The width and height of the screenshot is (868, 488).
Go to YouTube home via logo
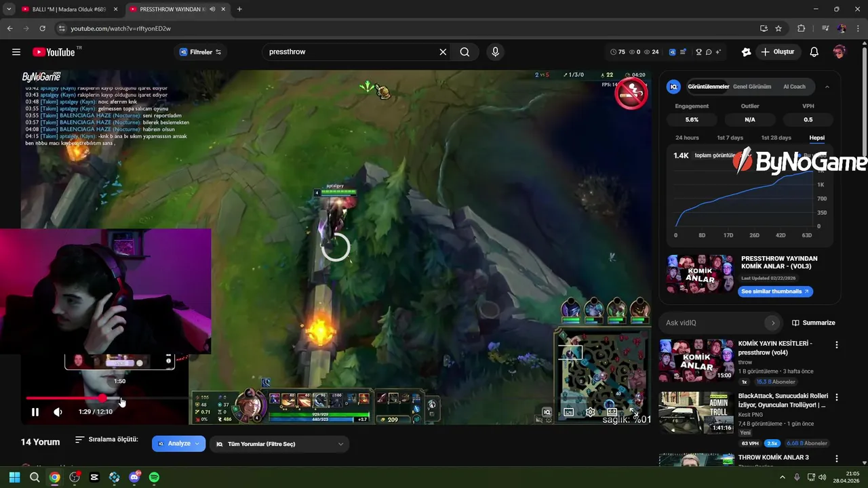tap(54, 52)
